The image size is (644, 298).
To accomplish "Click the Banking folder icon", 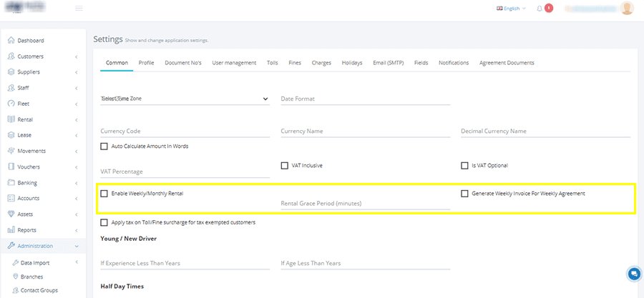I will click(11, 183).
